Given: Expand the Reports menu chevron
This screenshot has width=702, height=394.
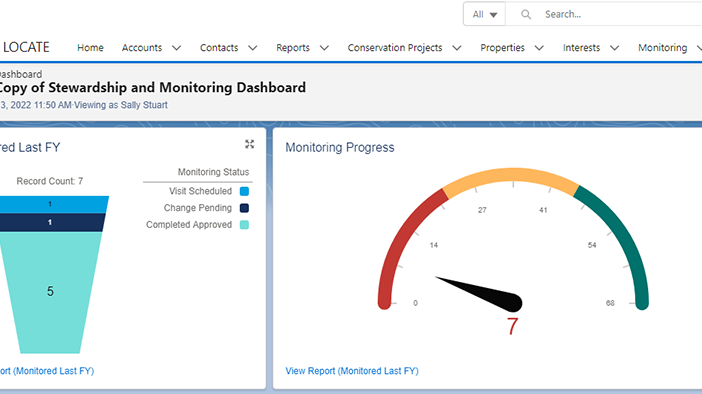Looking at the screenshot, I should click(x=324, y=48).
